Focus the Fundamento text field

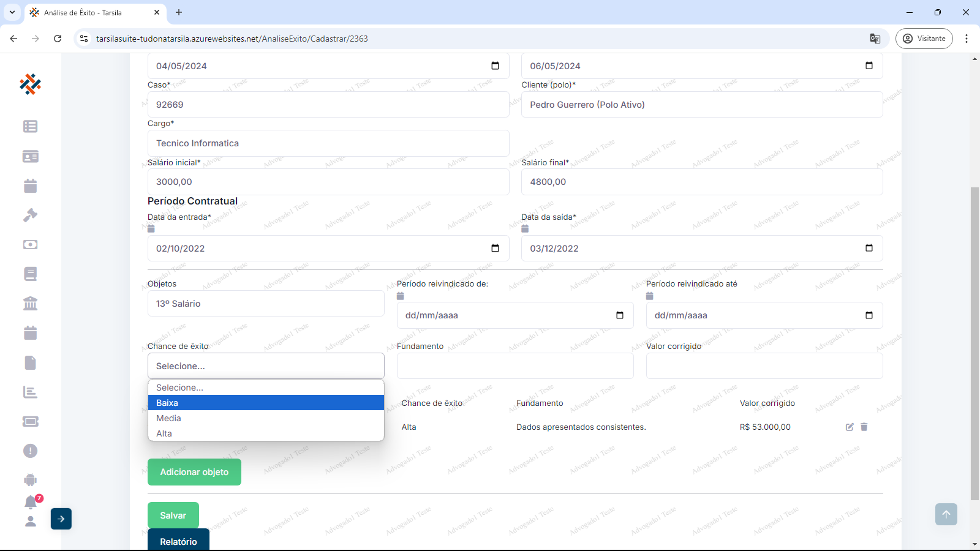[x=514, y=366]
